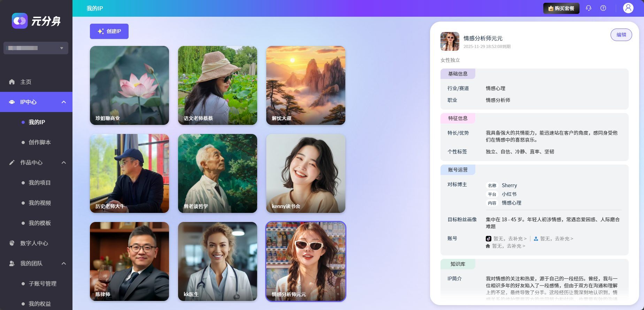Click the expiry date 2025-11-29 text
644x310 pixels.
coord(487,47)
